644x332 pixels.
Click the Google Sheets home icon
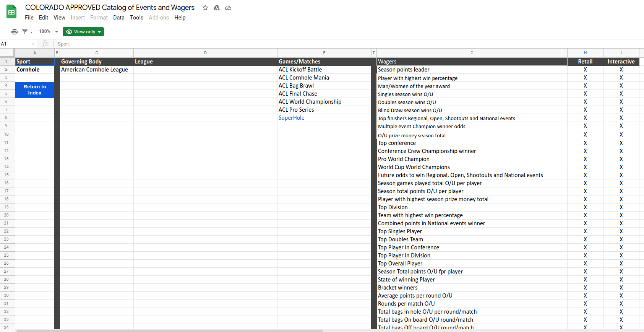11,12
